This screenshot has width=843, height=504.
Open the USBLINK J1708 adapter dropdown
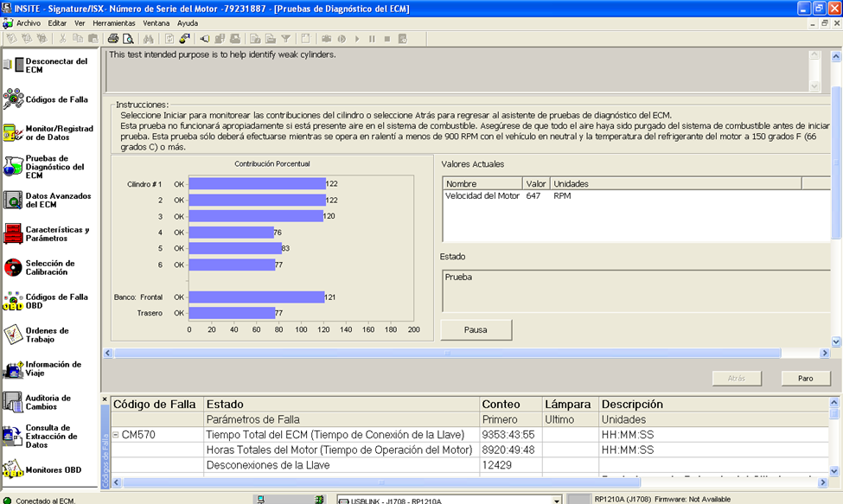[x=556, y=500]
